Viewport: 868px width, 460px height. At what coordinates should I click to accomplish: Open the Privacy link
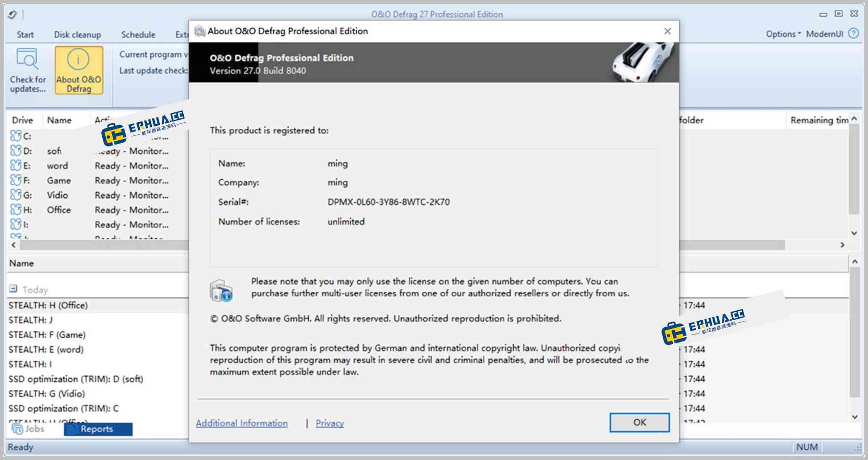330,423
